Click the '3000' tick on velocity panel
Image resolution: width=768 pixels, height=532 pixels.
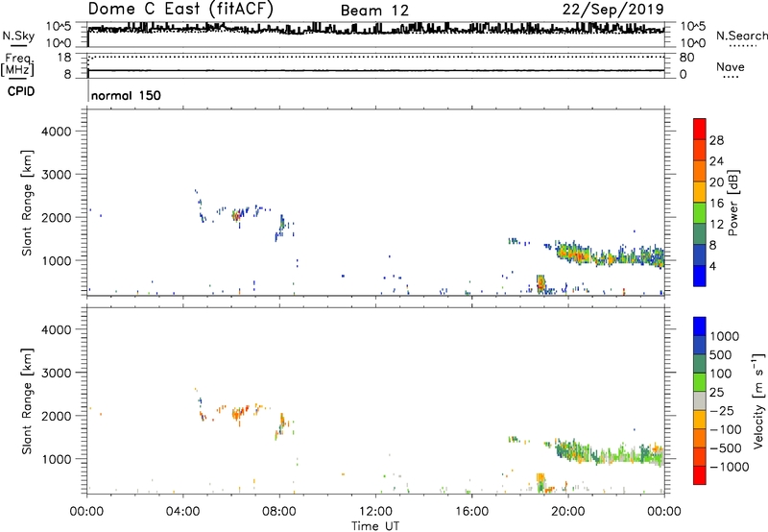[x=57, y=373]
